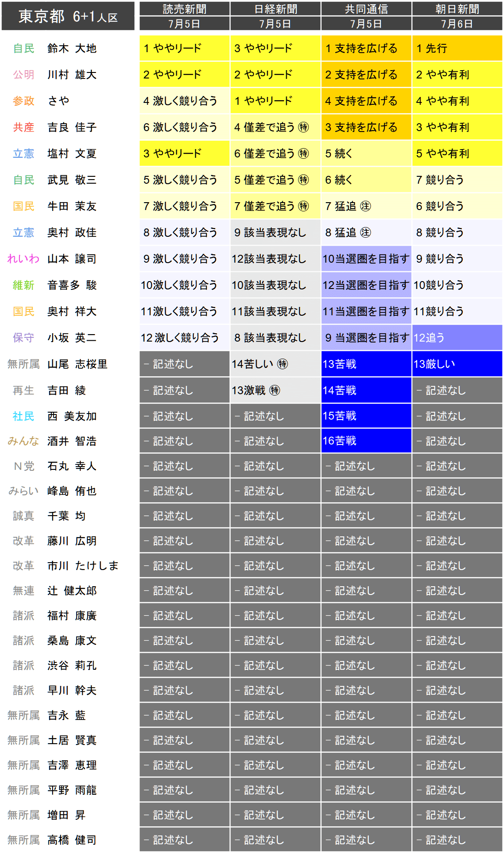Click the 13厳しい cell for 山尾 志桜里
Viewport: 504px width, 853px height.
pos(457,364)
